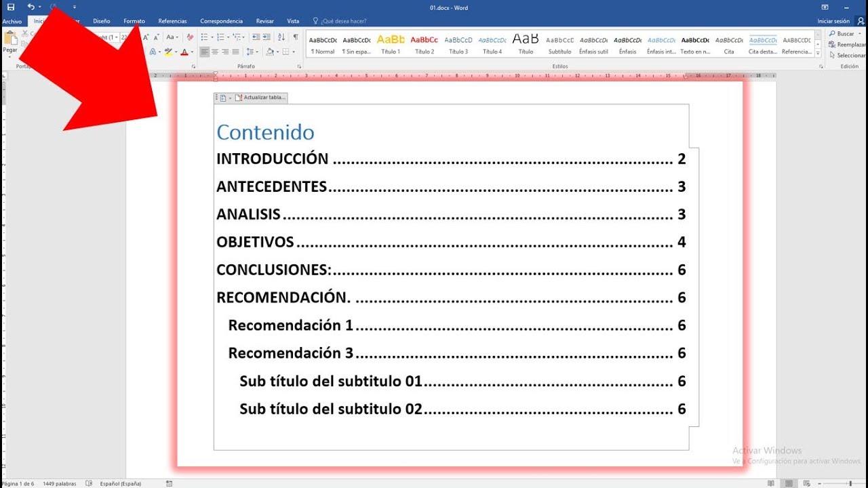The width and height of the screenshot is (868, 488).
Task: Toggle paragraph marks with the ¶ icon
Action: pos(296,36)
